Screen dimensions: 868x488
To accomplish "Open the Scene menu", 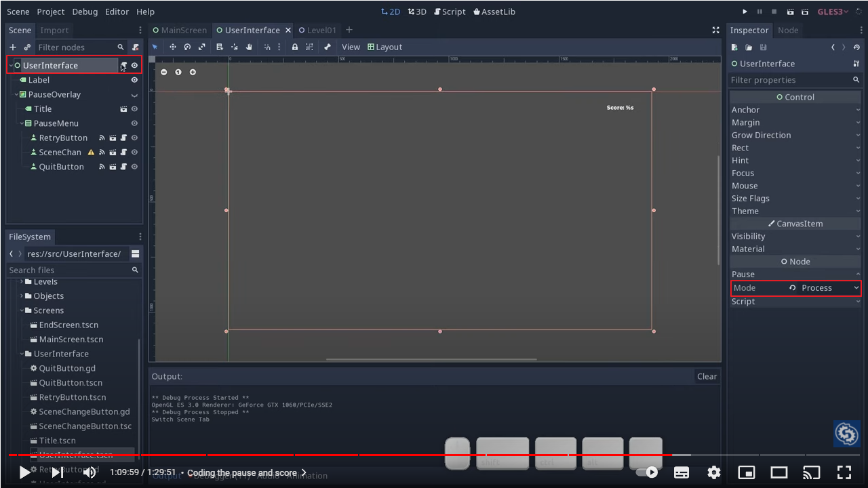I will point(18,12).
